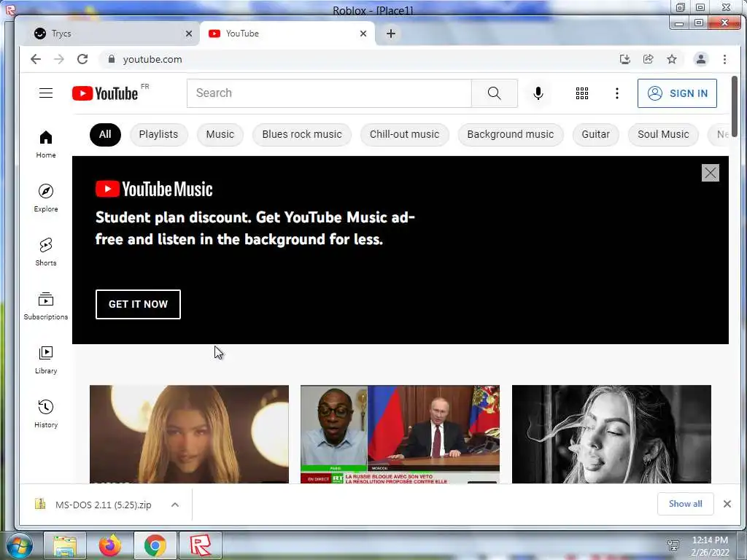Click GET IT NOW button
Screen dimensions: 747x560
[x=138, y=304]
